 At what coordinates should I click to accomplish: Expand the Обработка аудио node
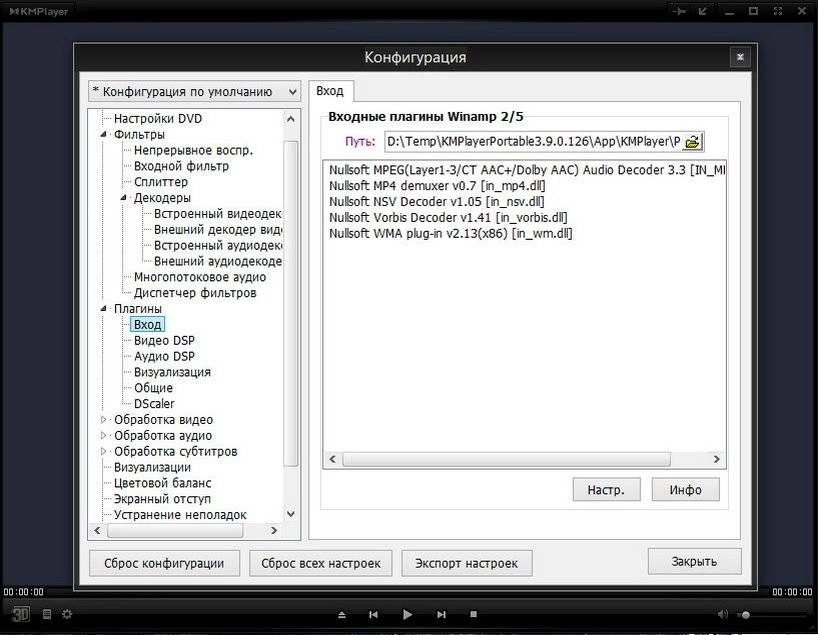(103, 435)
